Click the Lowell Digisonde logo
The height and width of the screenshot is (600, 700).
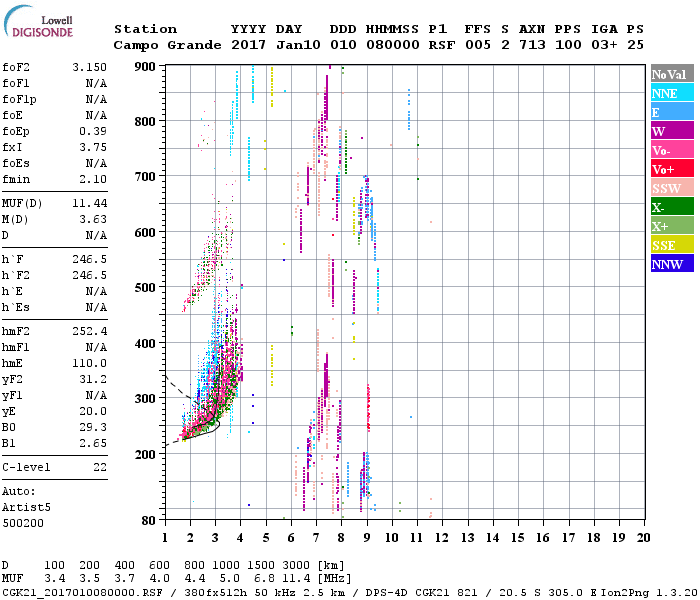click(38, 21)
